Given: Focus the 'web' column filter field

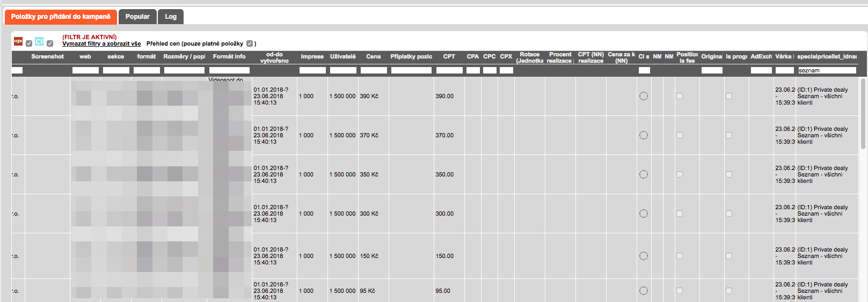Looking at the screenshot, I should click(x=85, y=70).
